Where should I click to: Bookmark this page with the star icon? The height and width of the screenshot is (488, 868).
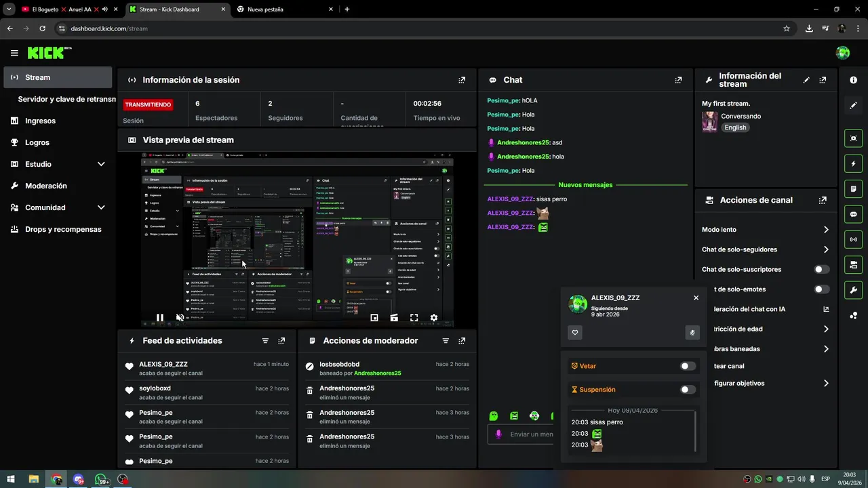(x=787, y=28)
